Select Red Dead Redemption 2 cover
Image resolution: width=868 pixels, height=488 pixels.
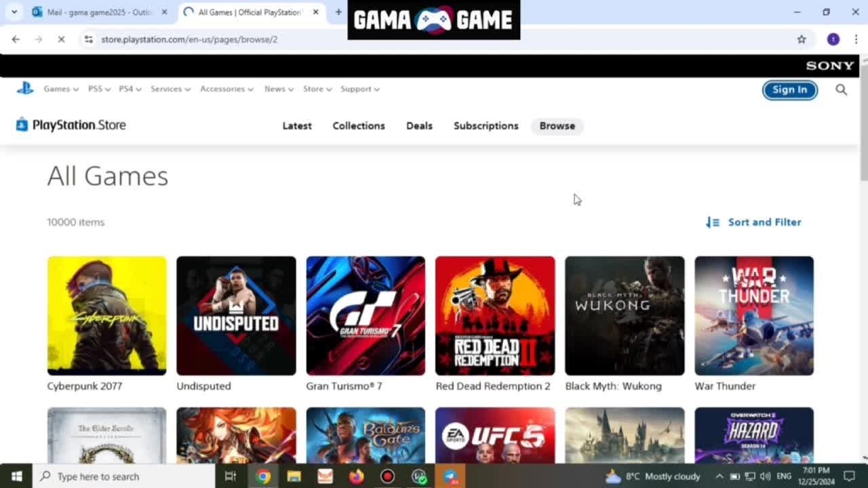[x=495, y=316]
